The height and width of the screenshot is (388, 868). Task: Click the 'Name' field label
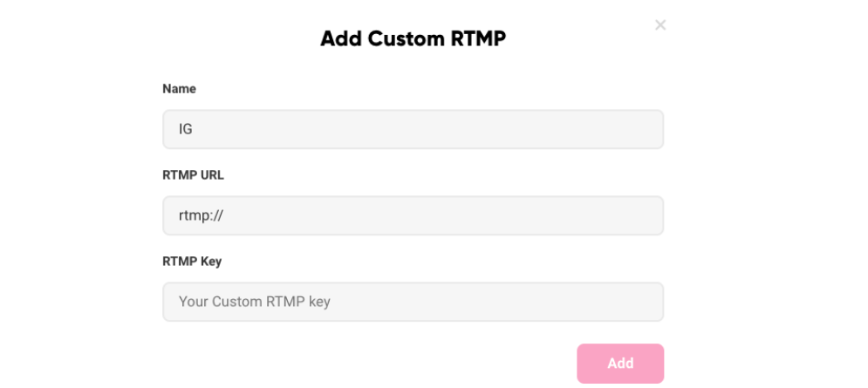pyautogui.click(x=179, y=89)
